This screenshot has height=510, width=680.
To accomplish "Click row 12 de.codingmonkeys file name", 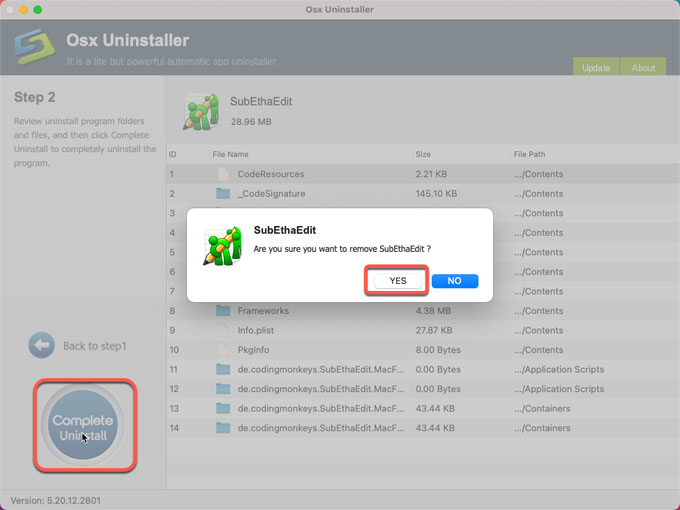I will point(320,389).
